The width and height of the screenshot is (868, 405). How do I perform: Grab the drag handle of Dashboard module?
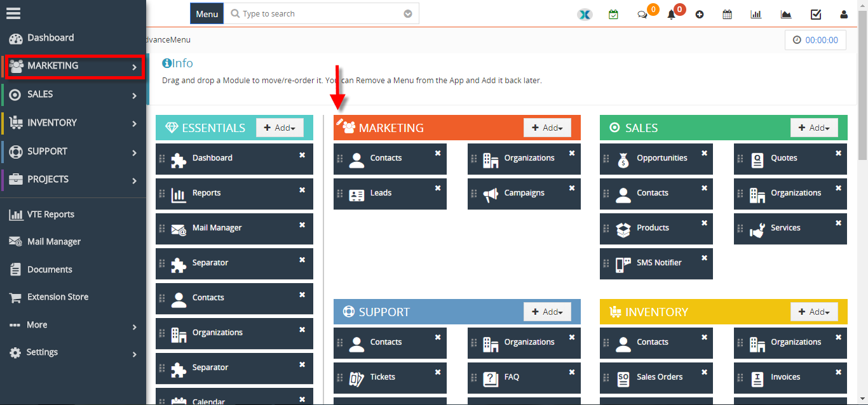click(x=162, y=158)
